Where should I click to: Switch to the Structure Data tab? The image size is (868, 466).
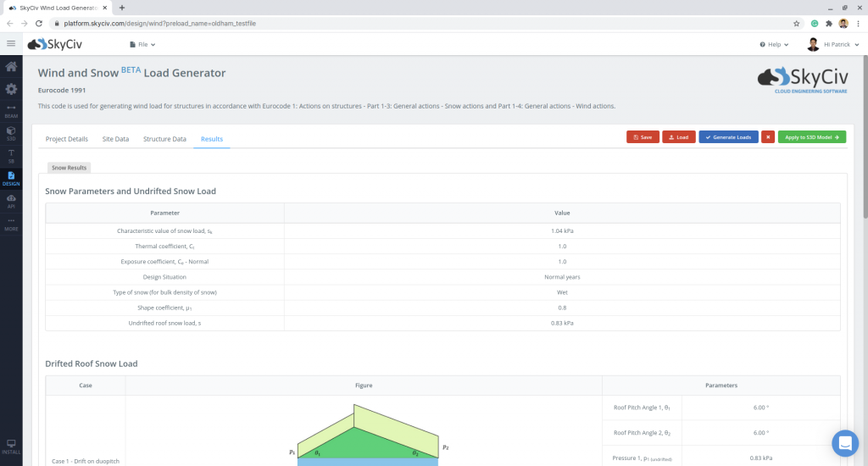[x=164, y=139]
